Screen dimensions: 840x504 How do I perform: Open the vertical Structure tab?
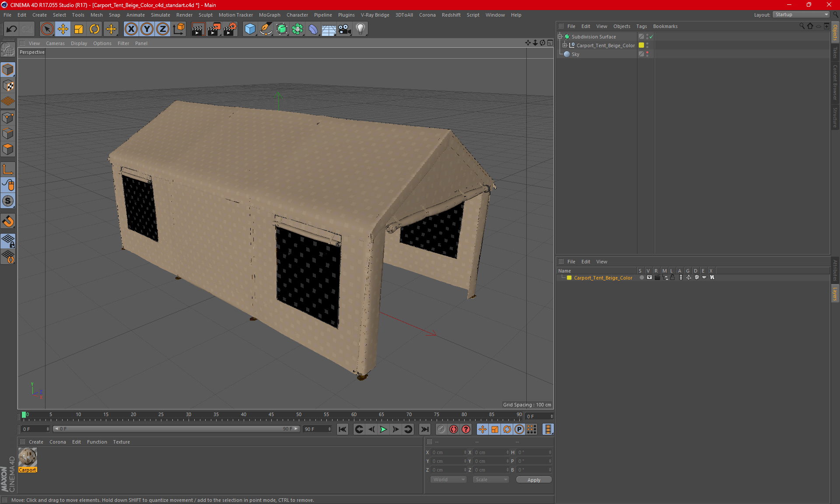tap(835, 117)
